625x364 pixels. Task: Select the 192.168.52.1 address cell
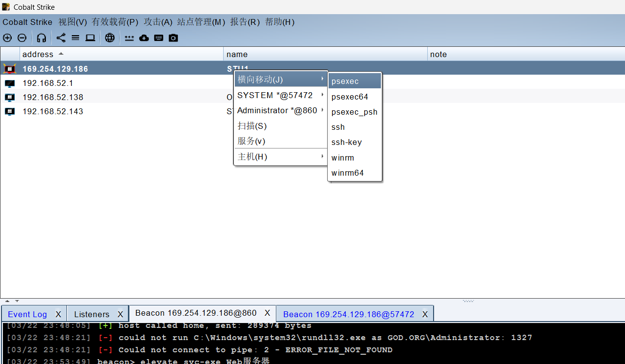click(122, 83)
